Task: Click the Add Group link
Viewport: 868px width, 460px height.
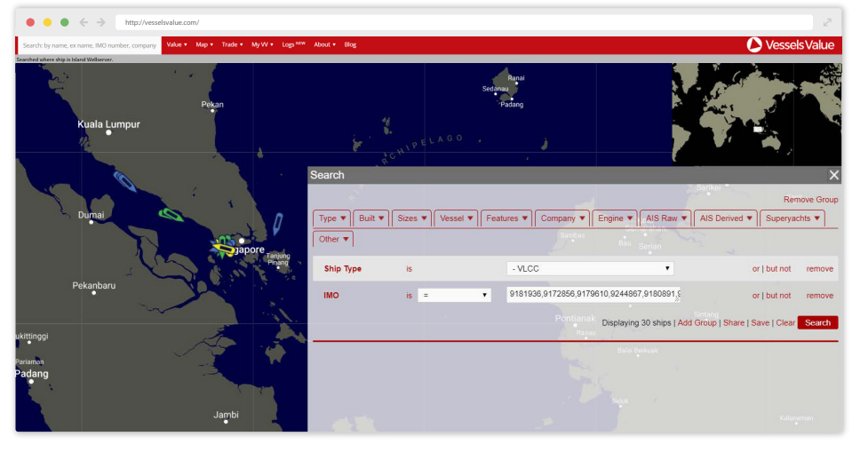Action: [x=697, y=322]
